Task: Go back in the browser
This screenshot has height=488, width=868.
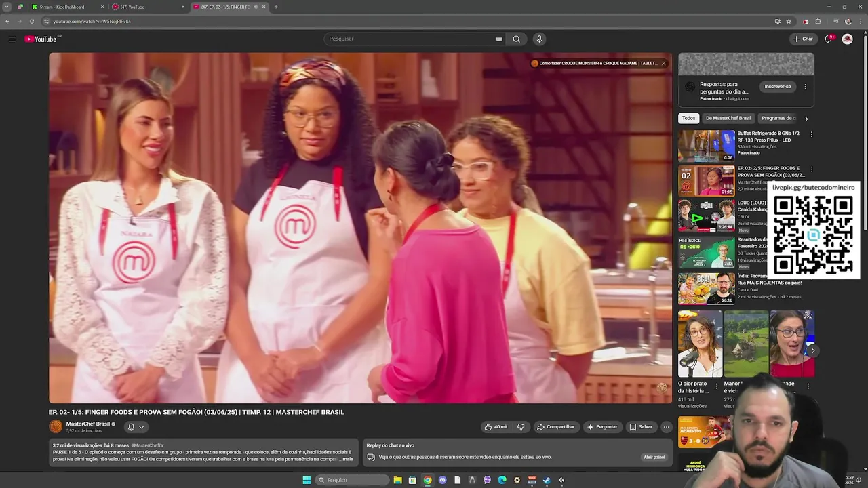Action: [7, 21]
